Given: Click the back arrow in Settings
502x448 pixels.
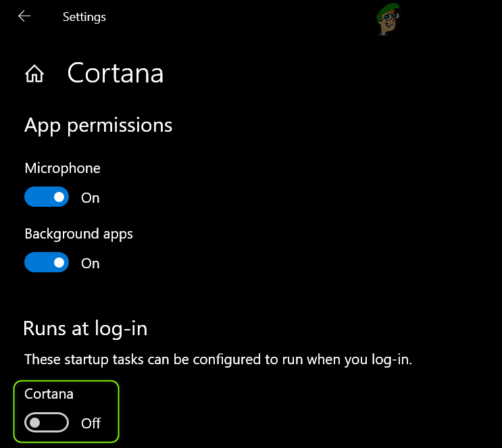Looking at the screenshot, I should pos(24,16).
